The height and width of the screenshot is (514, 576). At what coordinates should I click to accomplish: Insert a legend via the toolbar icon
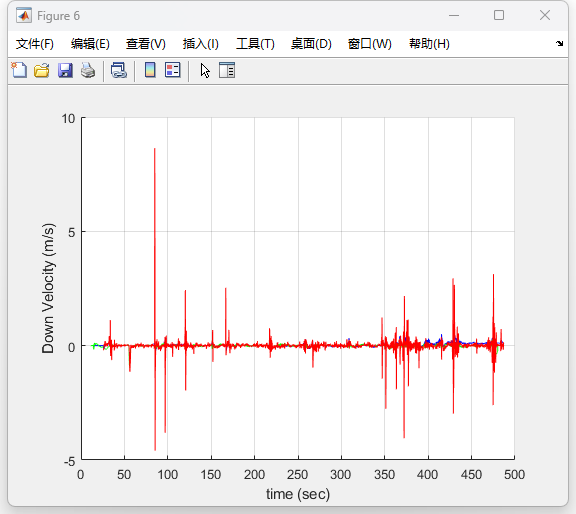(x=173, y=70)
